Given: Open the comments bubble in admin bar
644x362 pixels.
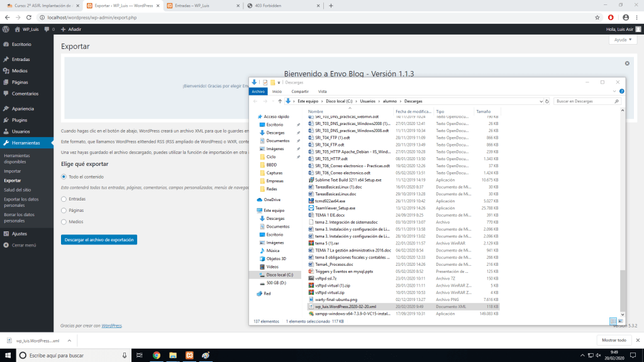Looking at the screenshot, I should pos(48,29).
